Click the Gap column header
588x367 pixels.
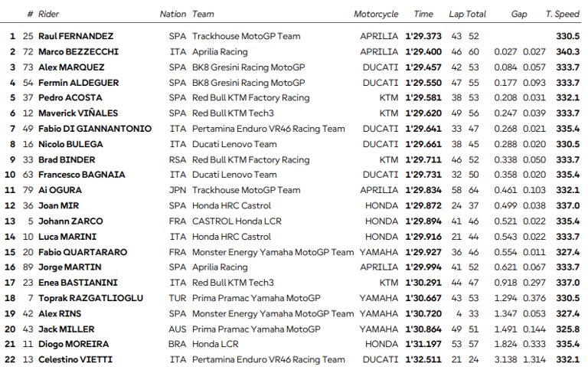point(519,14)
